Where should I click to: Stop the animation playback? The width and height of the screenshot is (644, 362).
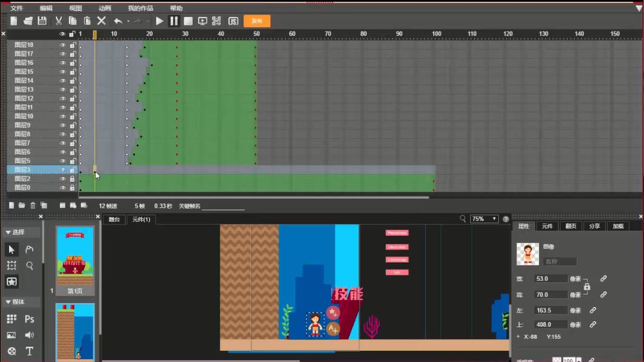click(x=188, y=21)
